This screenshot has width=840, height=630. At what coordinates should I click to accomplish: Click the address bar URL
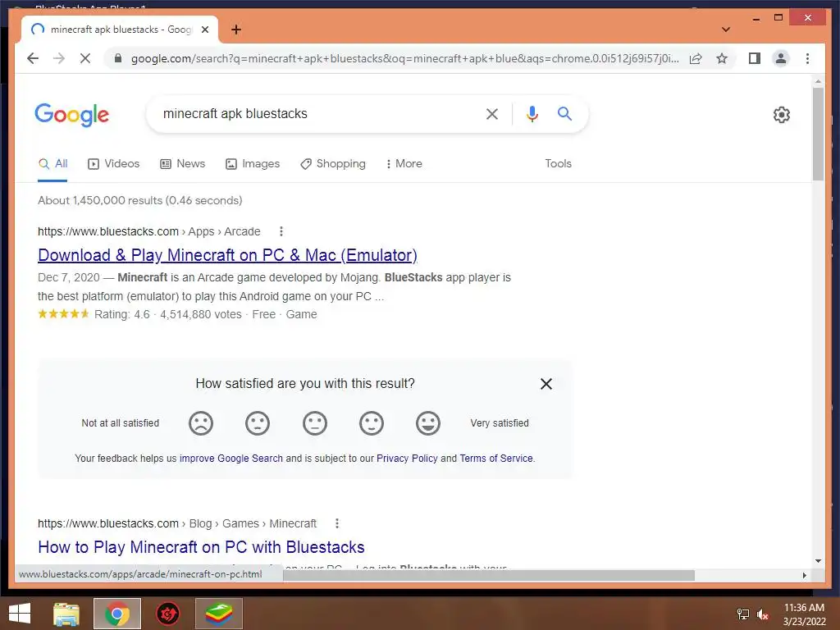[x=404, y=58]
